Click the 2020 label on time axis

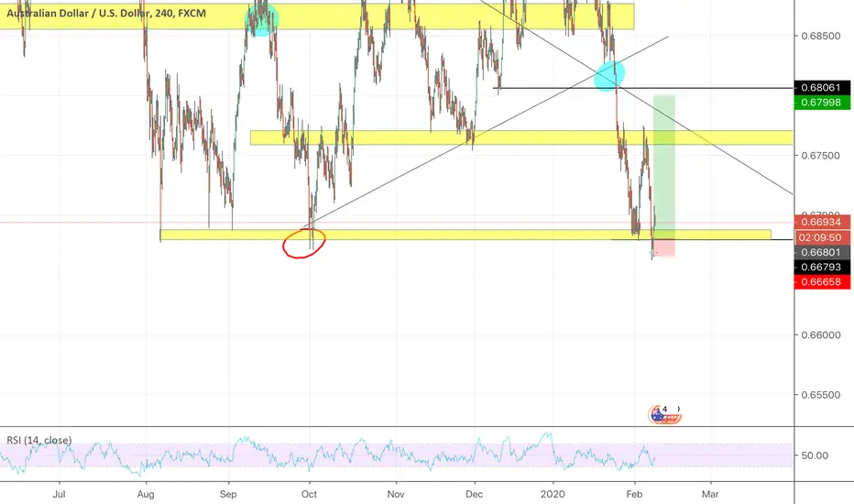click(553, 494)
